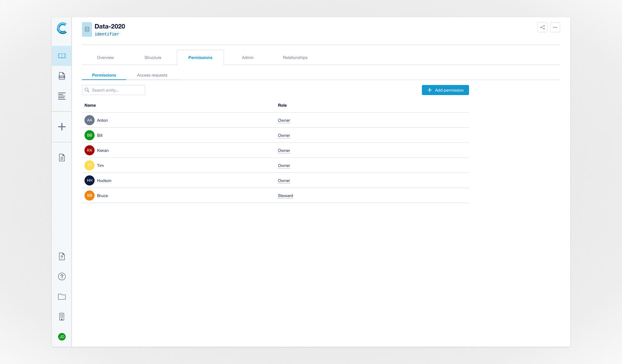Viewport: 622px width, 364px height.
Task: Click the plus icon to create new item
Action: pyautogui.click(x=62, y=127)
